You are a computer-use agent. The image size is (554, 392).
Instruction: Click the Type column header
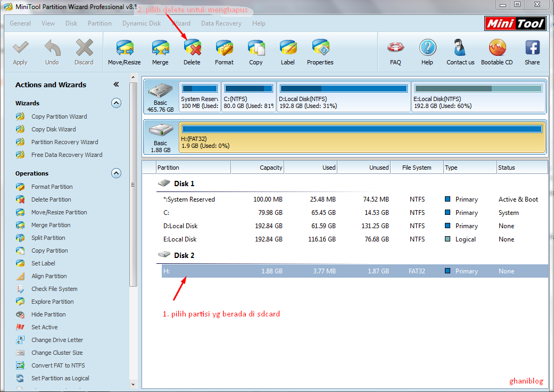tap(470, 168)
